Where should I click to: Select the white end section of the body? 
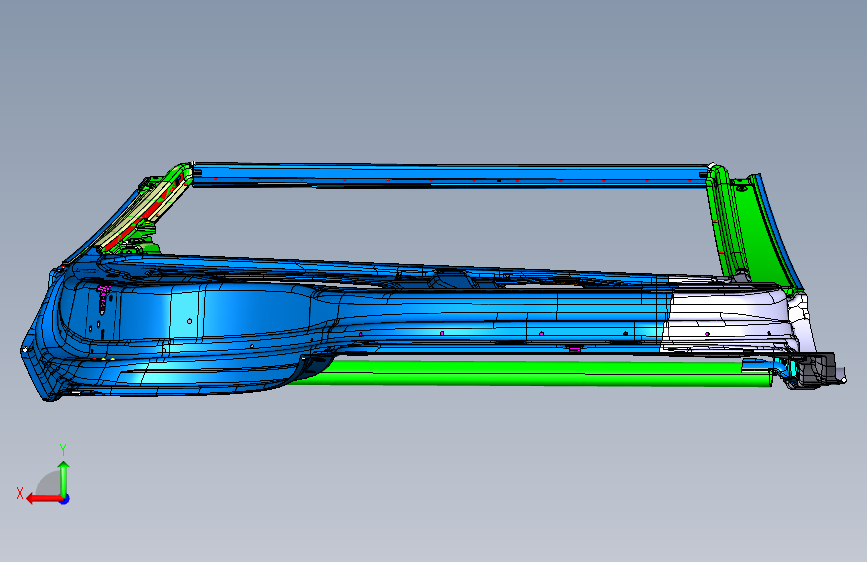click(730, 319)
